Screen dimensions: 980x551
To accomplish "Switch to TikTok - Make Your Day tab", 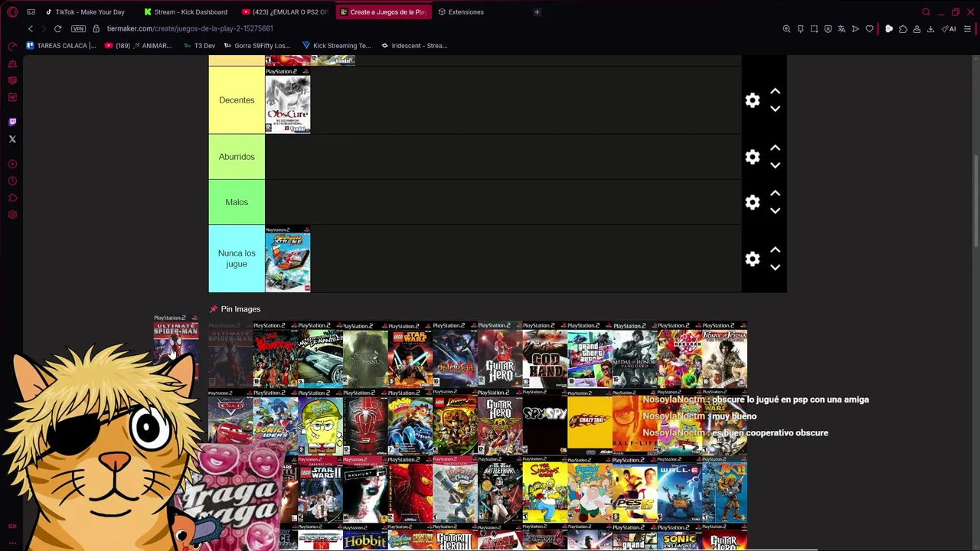I will (x=89, y=12).
